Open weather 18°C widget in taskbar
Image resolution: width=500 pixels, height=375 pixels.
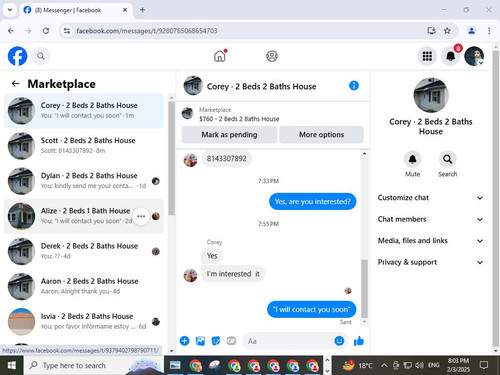tap(357, 365)
